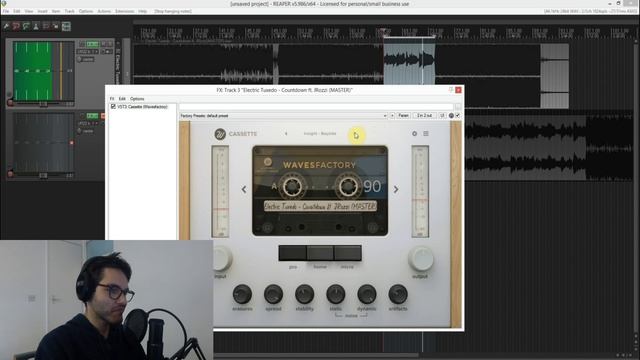Screen dimensions: 640x360
Task: Click the second track's audio waveform item
Action: [549, 148]
